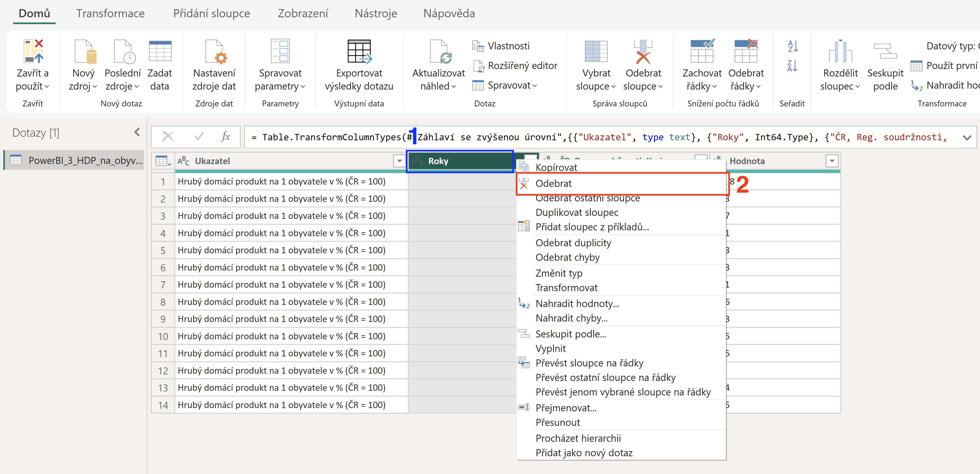Choose Duplikovat sloupec in the context menu
The height and width of the screenshot is (474, 980).
pyautogui.click(x=622, y=213)
